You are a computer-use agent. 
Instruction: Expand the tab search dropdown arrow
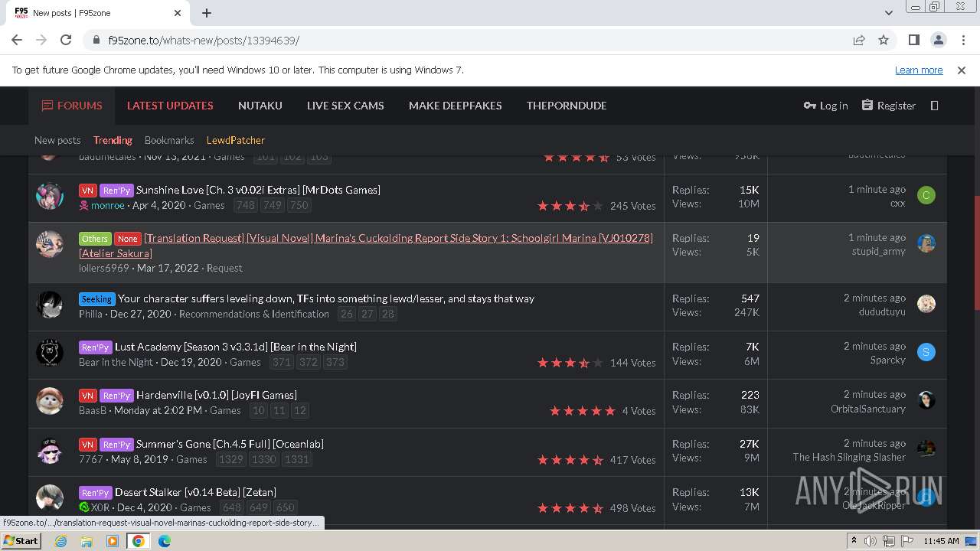[x=888, y=13]
